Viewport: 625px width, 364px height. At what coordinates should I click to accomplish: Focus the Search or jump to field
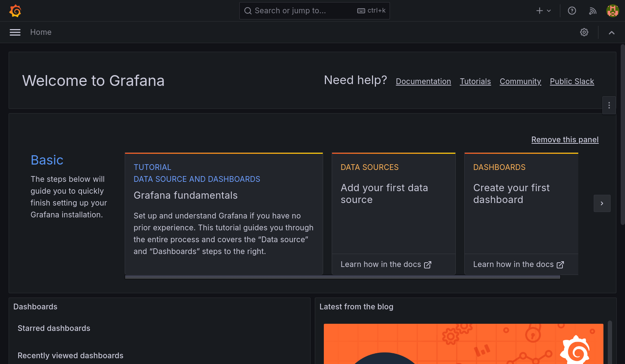point(314,11)
